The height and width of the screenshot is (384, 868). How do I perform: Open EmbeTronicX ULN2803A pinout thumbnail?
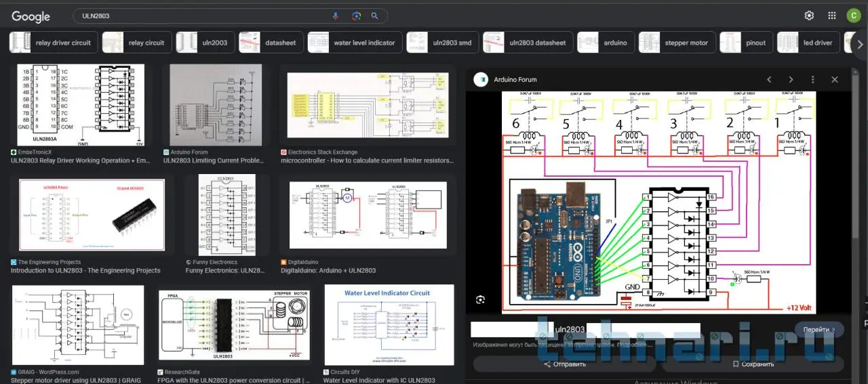(x=81, y=105)
